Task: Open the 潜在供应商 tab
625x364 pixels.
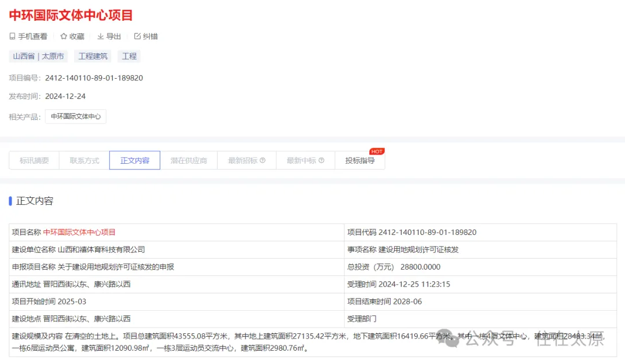Action: pyautogui.click(x=189, y=160)
